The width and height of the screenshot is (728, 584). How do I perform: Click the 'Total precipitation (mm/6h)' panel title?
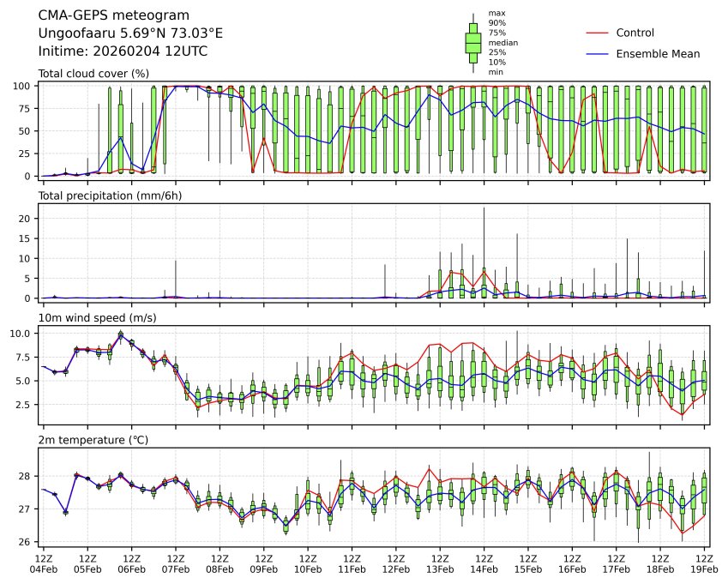click(x=110, y=196)
